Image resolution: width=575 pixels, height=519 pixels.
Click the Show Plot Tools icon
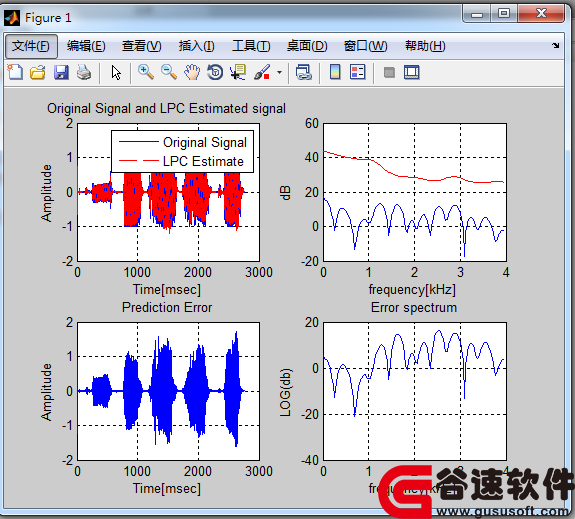(412, 72)
